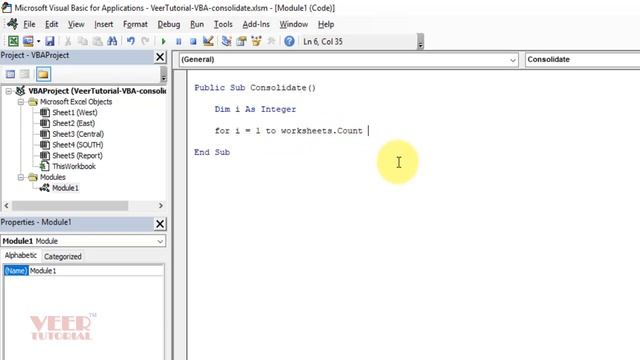Screen dimensions: 640x360
Task: Switch to the Alphabetic properties tab
Action: (x=21, y=256)
